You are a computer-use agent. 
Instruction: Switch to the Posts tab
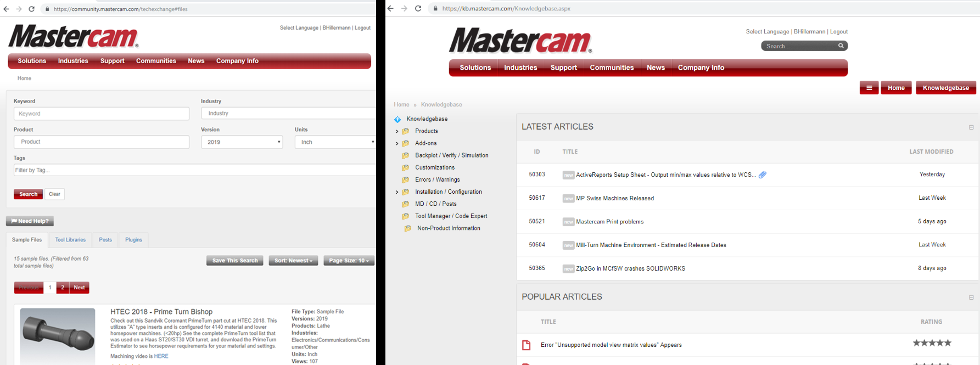point(105,240)
